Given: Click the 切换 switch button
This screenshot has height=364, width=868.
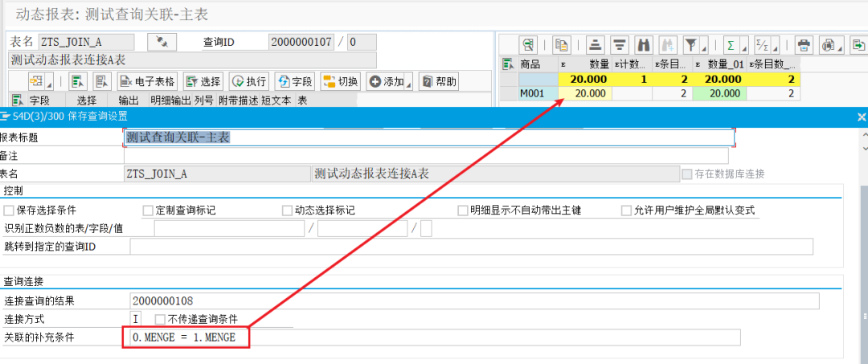Looking at the screenshot, I should click(341, 82).
